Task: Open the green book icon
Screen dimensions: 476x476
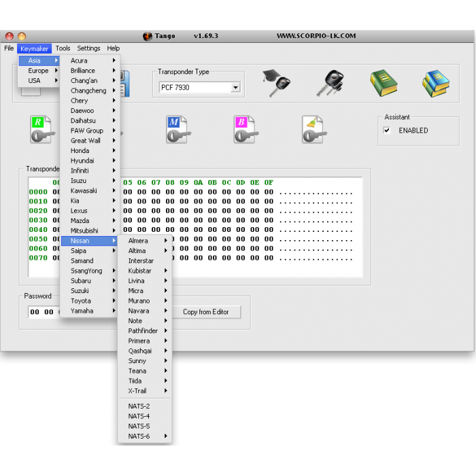Action: [x=384, y=83]
